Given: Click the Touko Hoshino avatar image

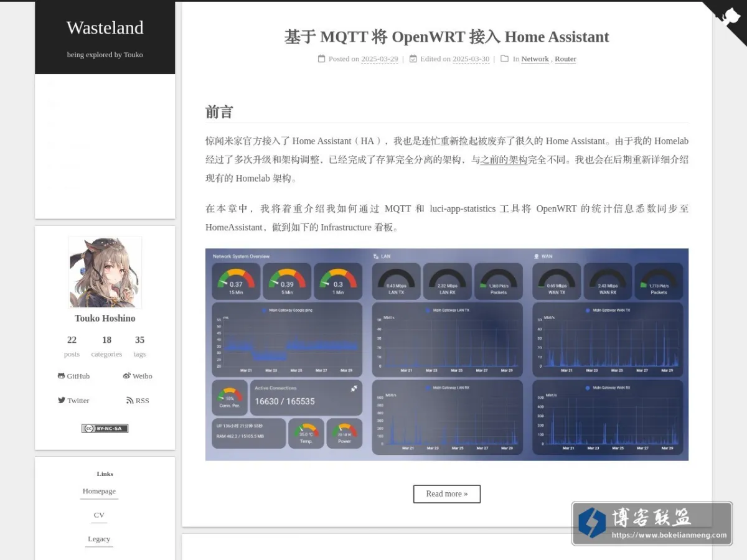Looking at the screenshot, I should 105,273.
